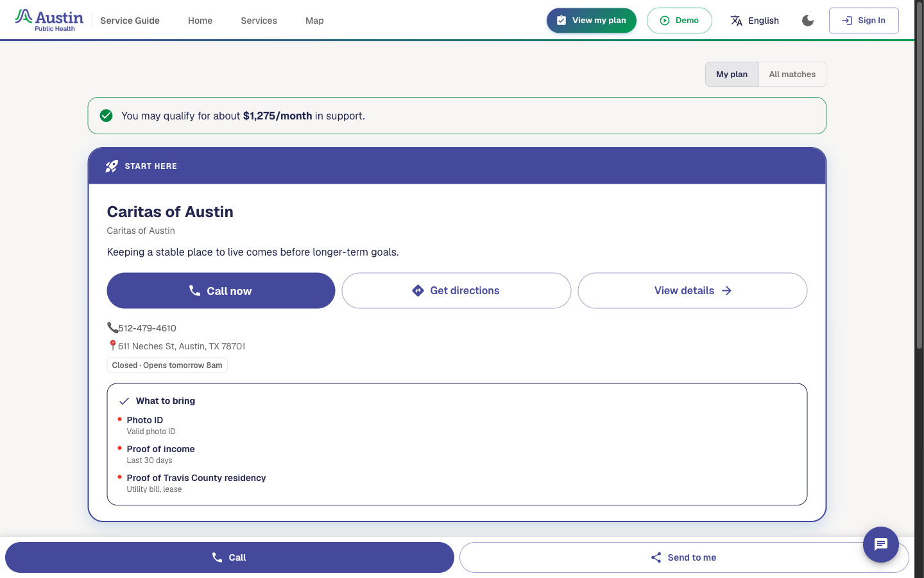Toggle dark mode moon icon
The image size is (924, 578).
808,21
